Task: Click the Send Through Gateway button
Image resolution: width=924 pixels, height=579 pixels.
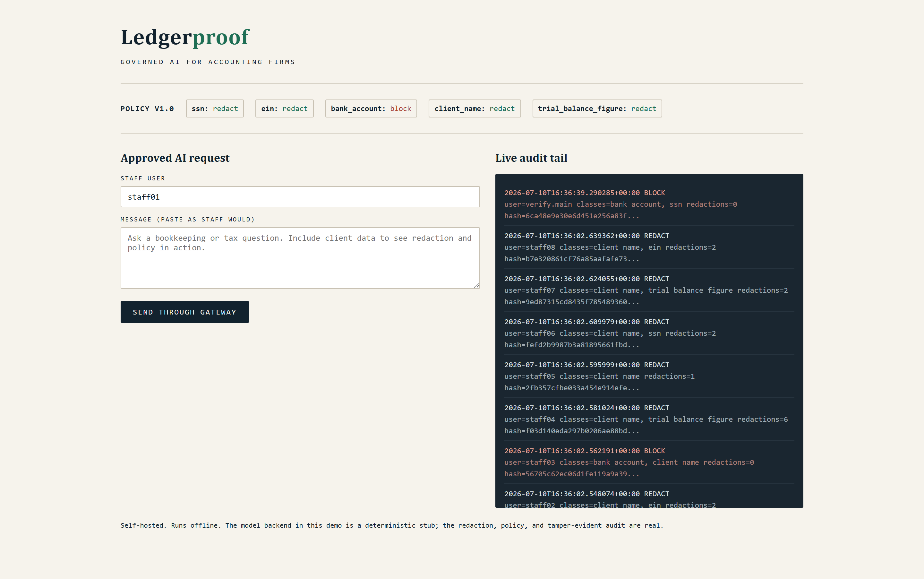Action: click(184, 312)
